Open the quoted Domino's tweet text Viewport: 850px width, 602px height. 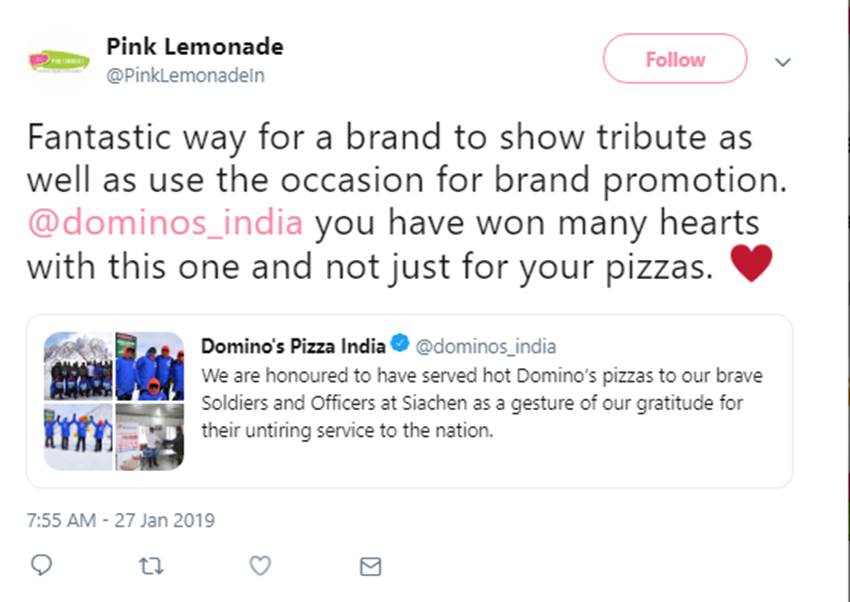pyautogui.click(x=480, y=404)
